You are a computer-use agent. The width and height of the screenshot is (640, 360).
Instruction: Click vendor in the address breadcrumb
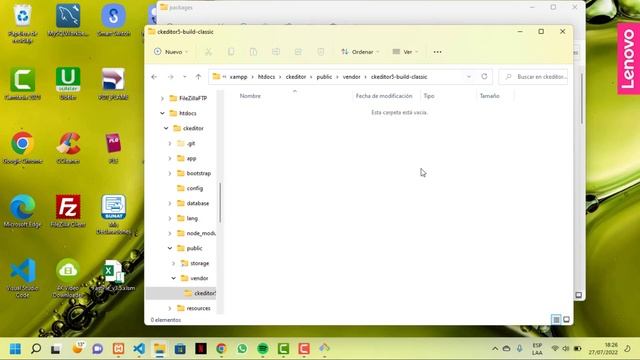(351, 77)
